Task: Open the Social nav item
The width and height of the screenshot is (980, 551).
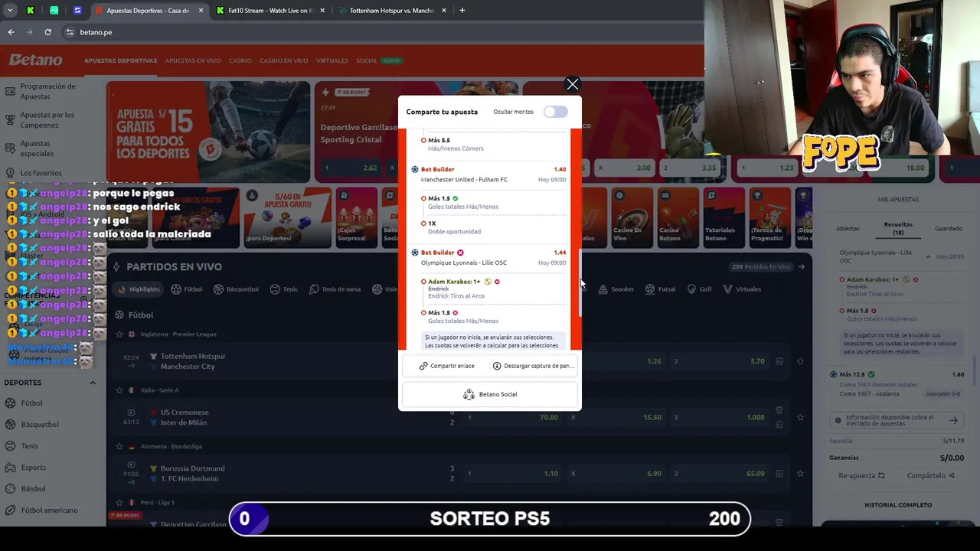Action: (367, 60)
